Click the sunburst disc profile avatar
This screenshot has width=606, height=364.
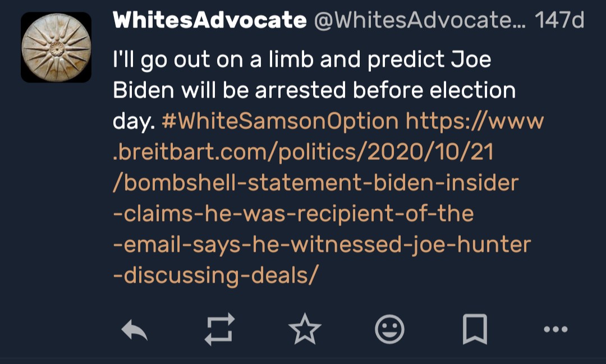56,47
